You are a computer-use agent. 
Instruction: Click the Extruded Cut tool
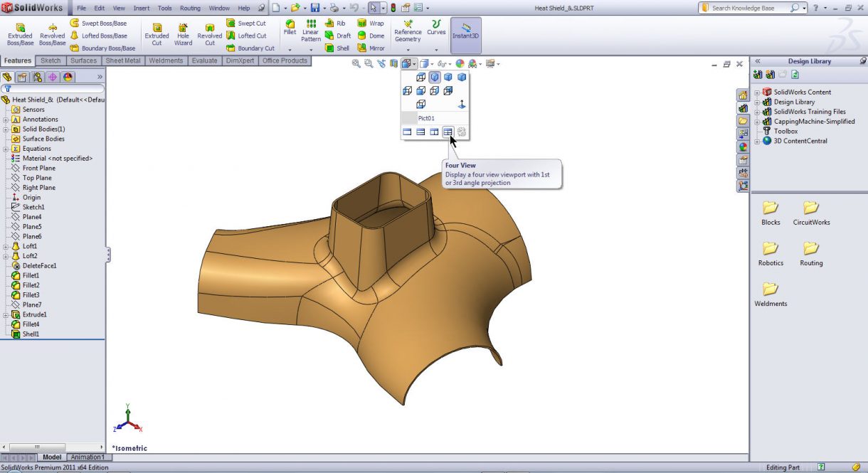157,33
